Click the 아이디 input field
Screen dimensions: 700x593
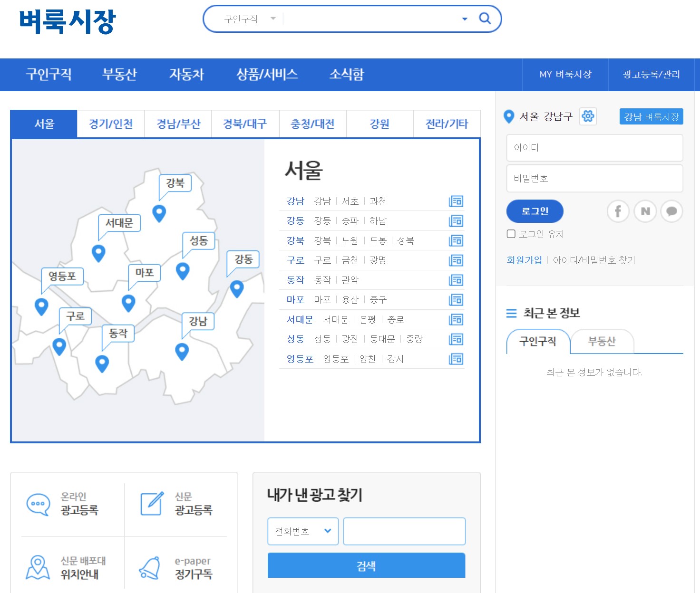tap(594, 147)
